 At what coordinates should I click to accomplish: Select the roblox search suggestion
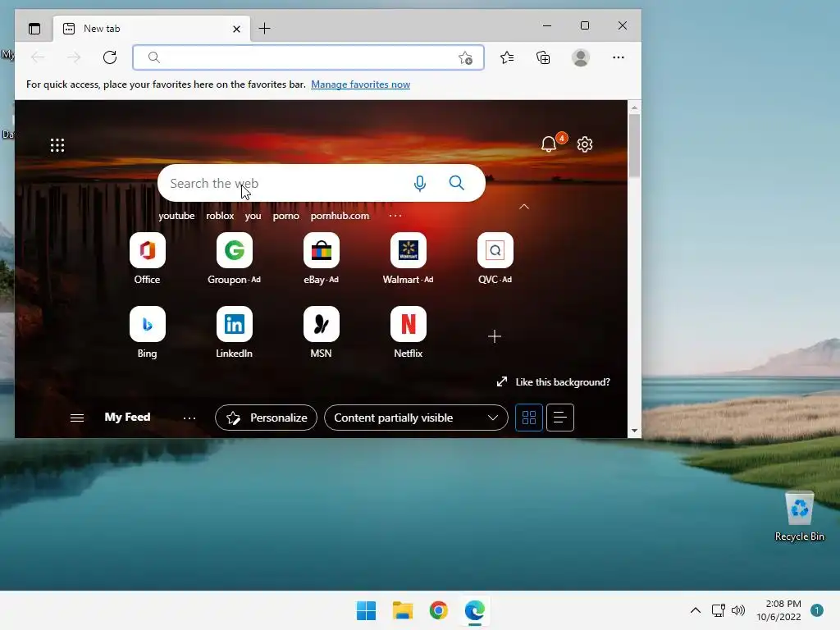(x=220, y=216)
